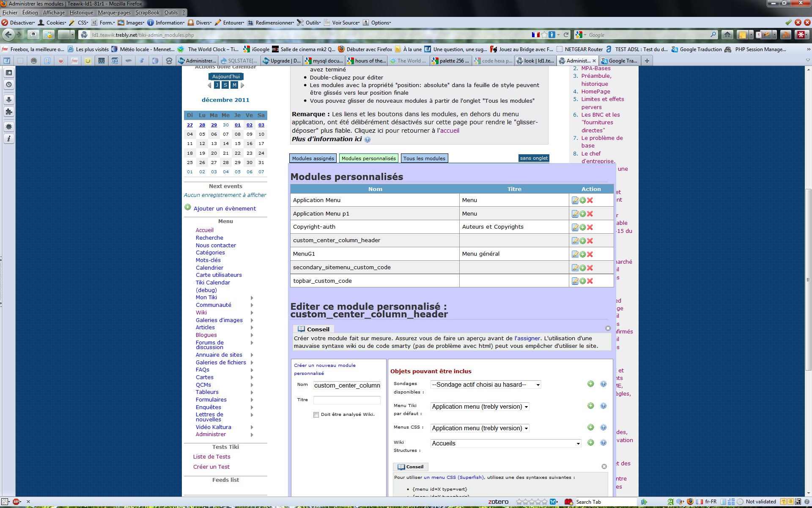Click the Titre input field

(347, 400)
